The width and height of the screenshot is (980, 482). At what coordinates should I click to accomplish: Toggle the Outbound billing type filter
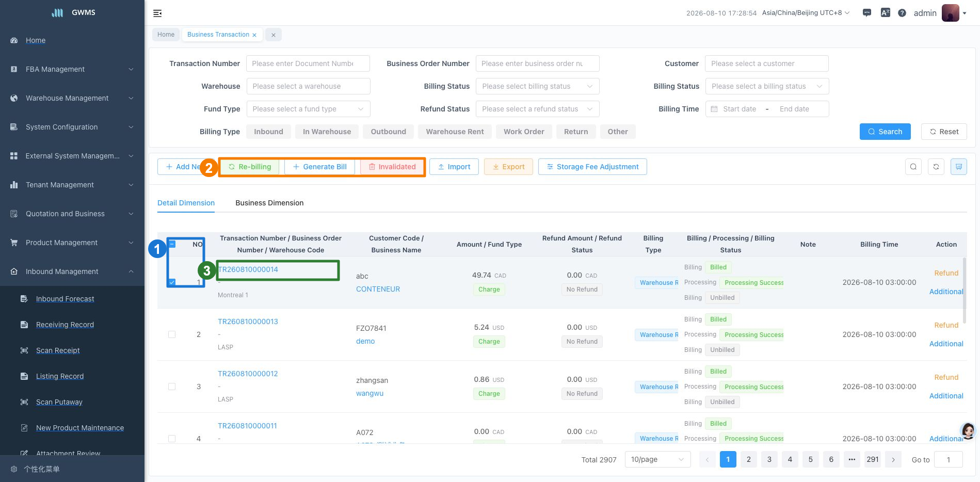click(388, 132)
